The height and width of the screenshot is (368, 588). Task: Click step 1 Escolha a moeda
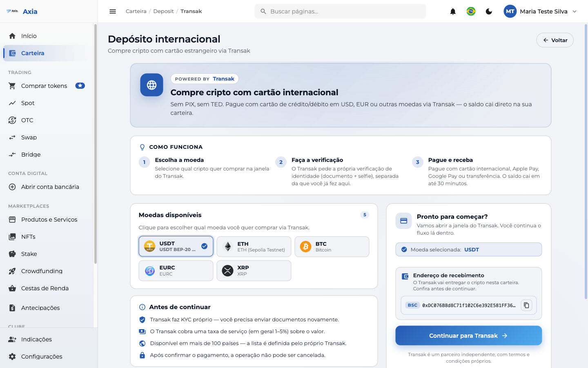[x=205, y=168]
